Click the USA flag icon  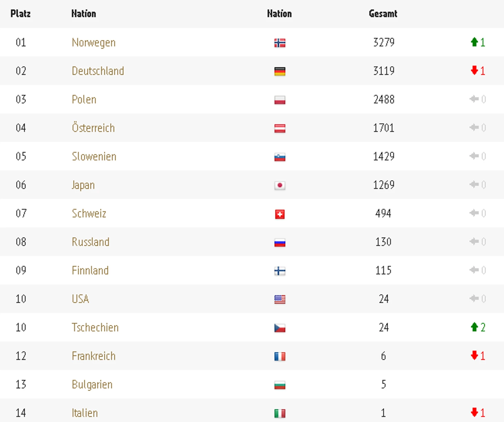(280, 300)
